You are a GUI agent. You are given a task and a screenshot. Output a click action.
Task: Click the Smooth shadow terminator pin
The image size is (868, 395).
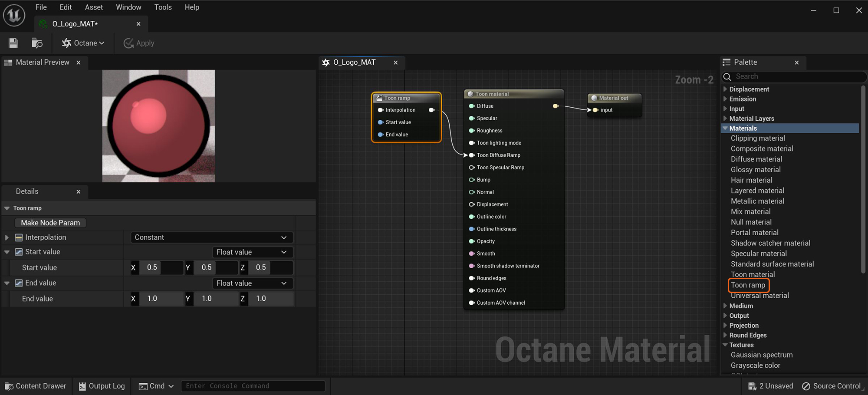(471, 266)
